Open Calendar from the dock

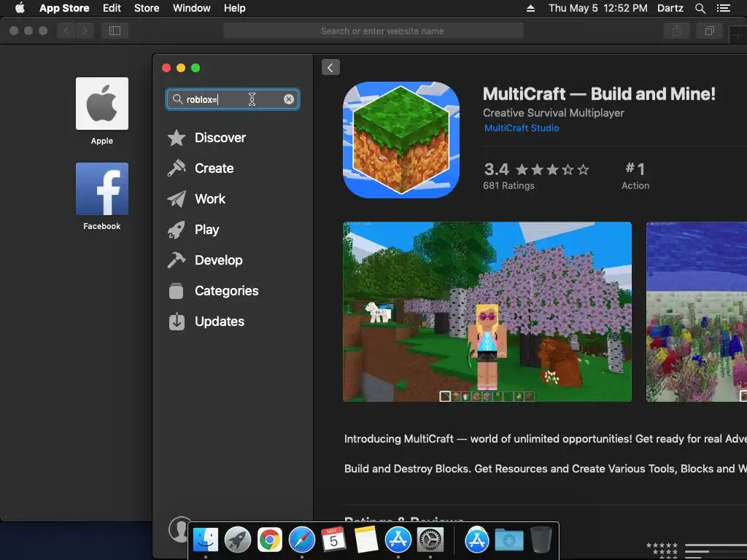pos(333,540)
